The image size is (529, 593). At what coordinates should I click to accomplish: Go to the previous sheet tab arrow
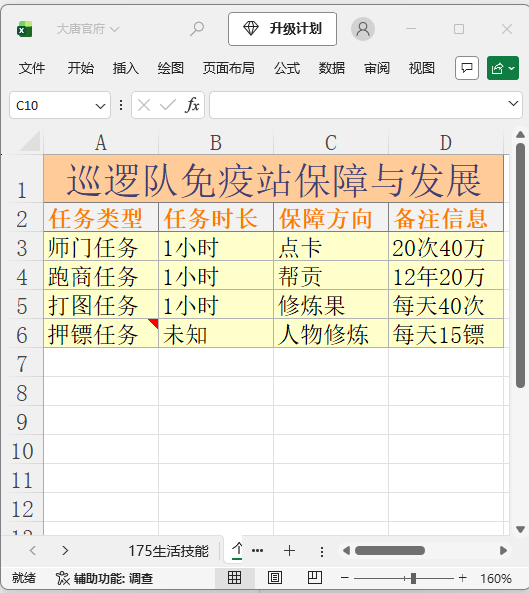(x=33, y=550)
